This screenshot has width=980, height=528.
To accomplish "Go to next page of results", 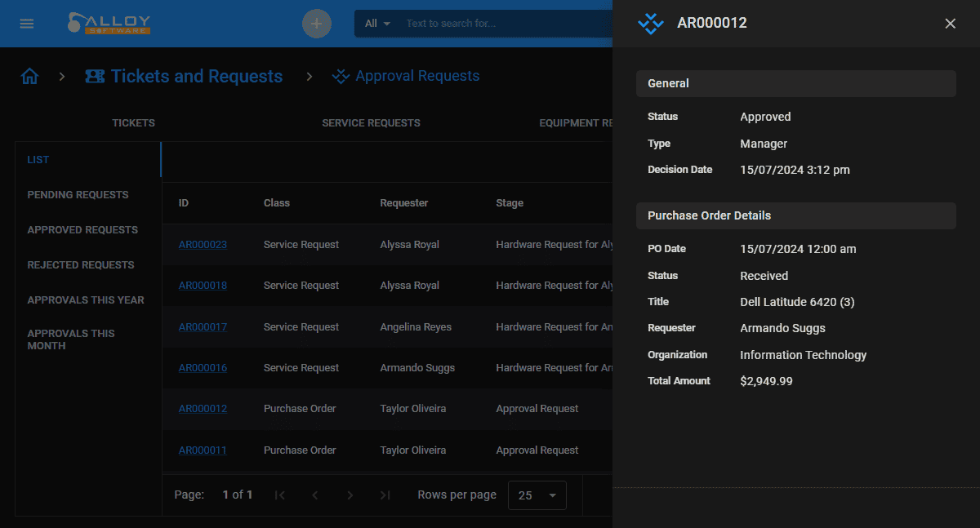I will coord(350,495).
